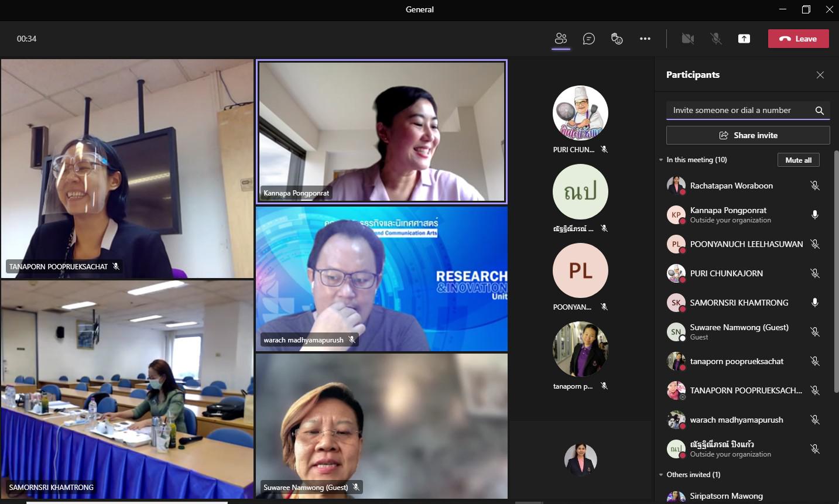Click PURI CHUNKAJORN's list avatar
Image resolution: width=839 pixels, height=504 pixels.
[676, 273]
